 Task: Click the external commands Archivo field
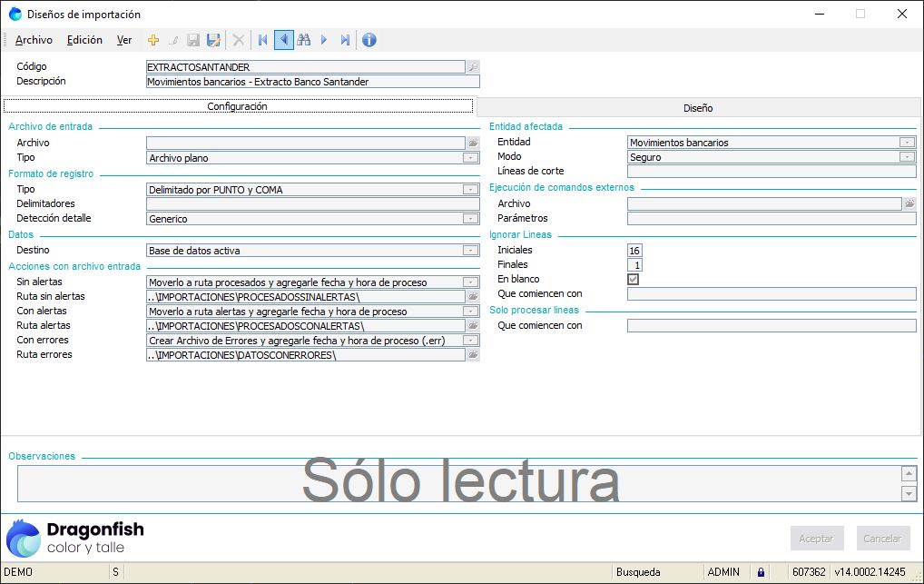(764, 203)
